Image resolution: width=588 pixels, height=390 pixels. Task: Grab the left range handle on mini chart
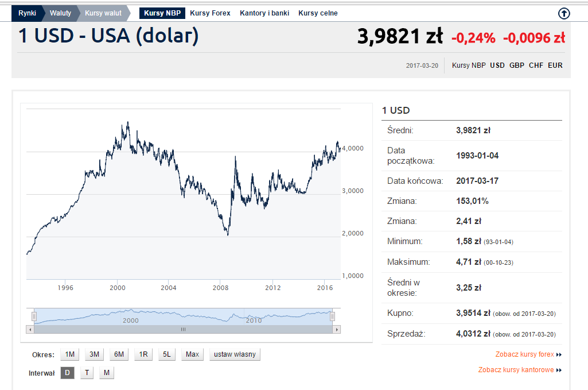tap(34, 317)
